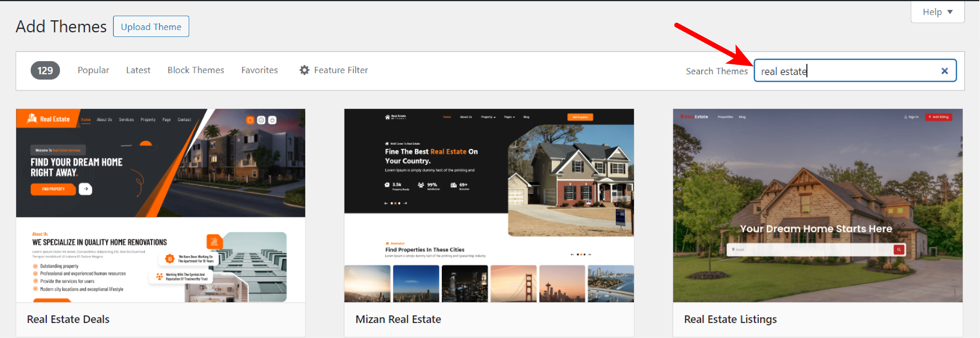Screen dimensions: 980x338
Task: Switch to the Popular tab
Action: [93, 70]
